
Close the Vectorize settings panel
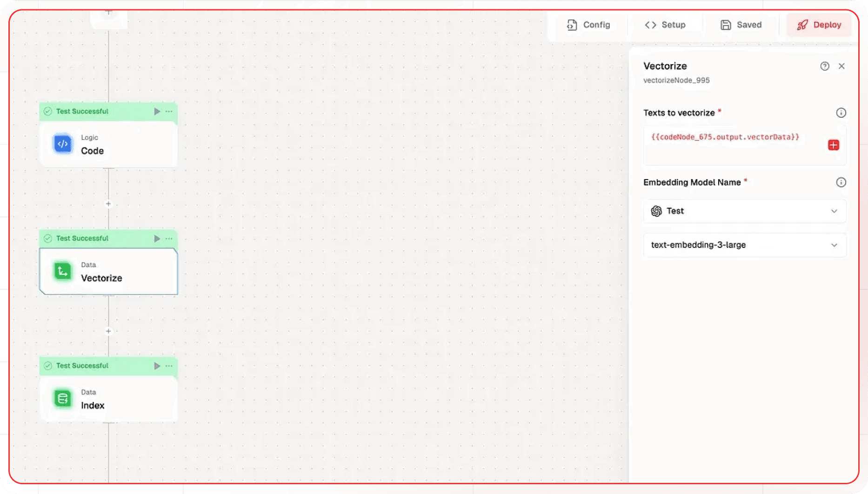point(841,66)
